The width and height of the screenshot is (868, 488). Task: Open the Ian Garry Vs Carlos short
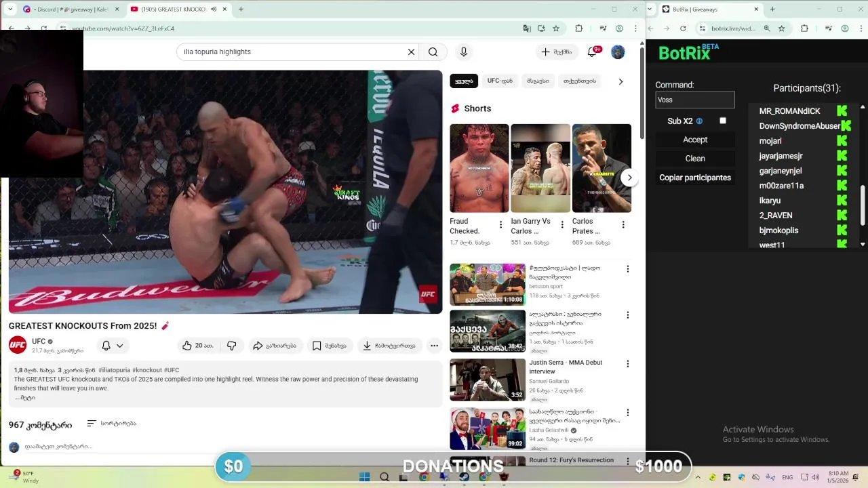pos(540,168)
